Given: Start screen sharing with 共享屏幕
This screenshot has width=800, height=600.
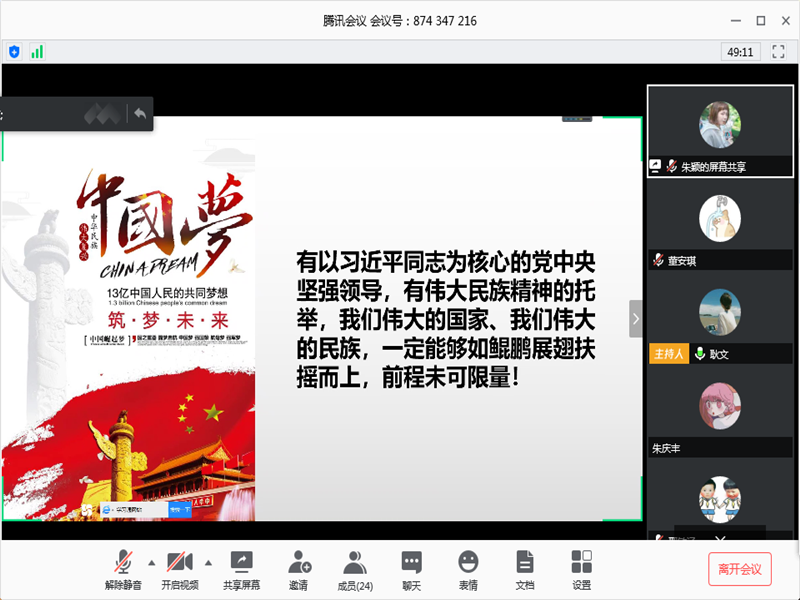Looking at the screenshot, I should 241,570.
